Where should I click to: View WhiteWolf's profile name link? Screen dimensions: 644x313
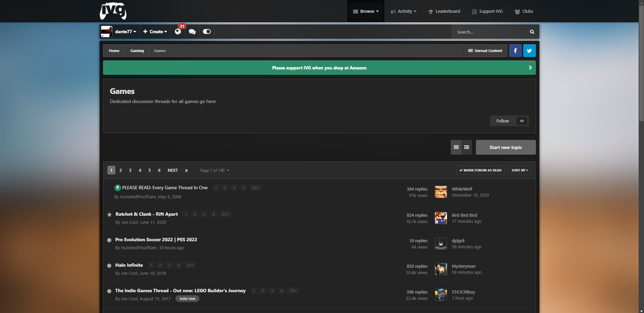tap(462, 189)
